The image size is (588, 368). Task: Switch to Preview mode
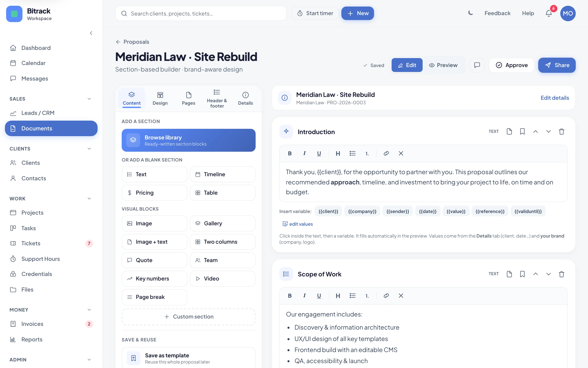pos(443,65)
